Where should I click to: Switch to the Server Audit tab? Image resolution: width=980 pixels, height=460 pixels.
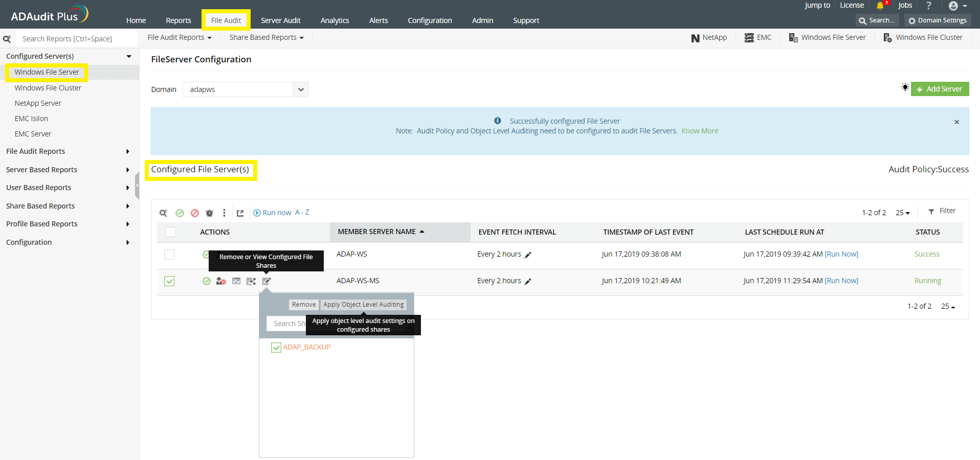[x=280, y=20]
